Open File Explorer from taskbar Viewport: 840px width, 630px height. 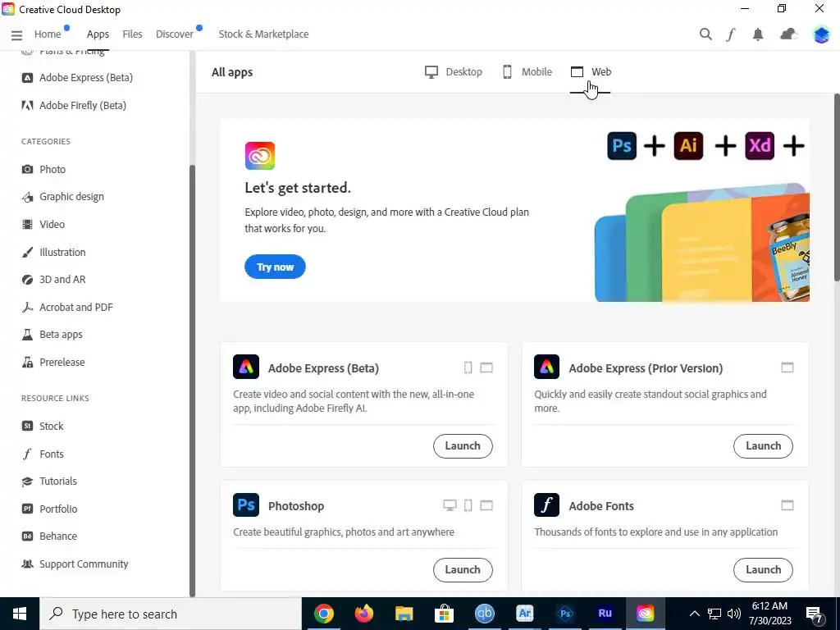(404, 614)
